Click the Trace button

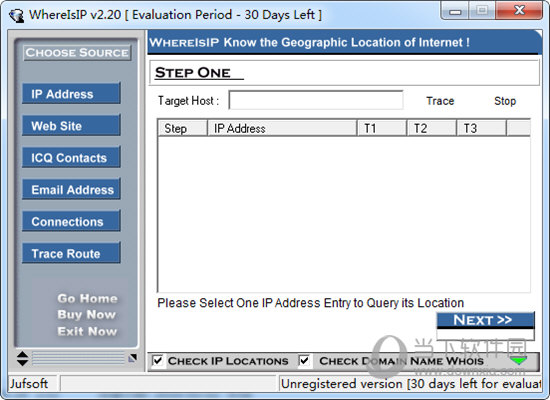click(440, 101)
